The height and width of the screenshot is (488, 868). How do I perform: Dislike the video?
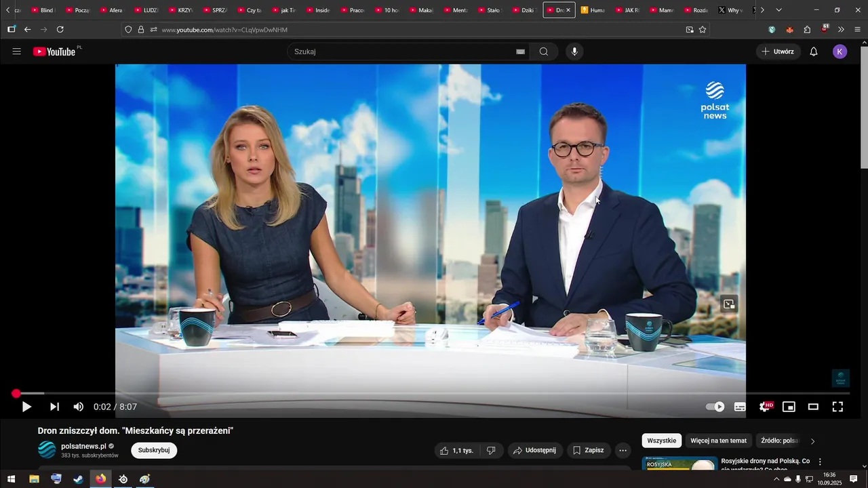pos(491,450)
